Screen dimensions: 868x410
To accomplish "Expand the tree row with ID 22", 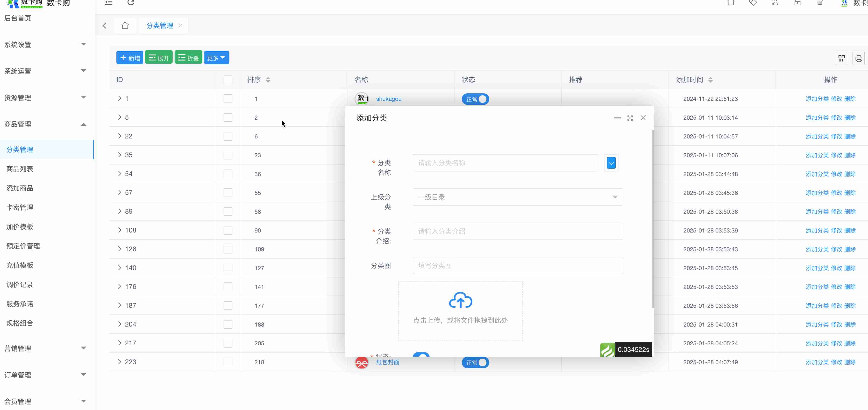I will (120, 136).
